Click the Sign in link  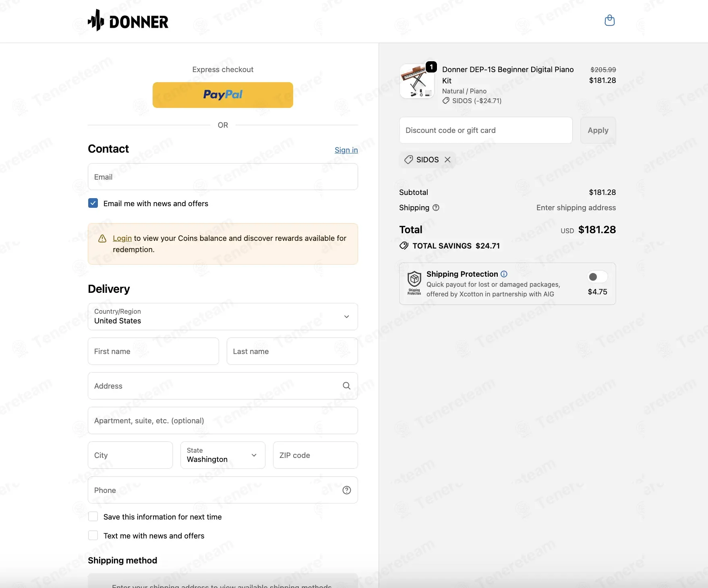click(x=346, y=150)
